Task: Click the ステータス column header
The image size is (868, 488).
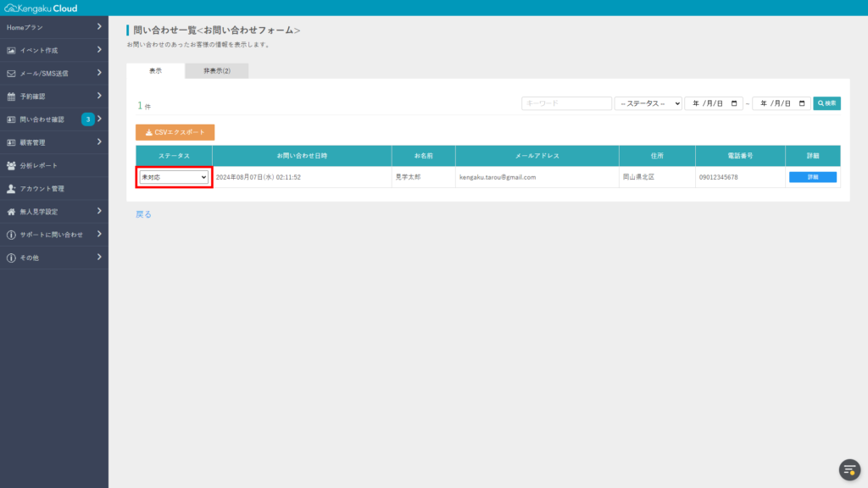Action: 174,156
